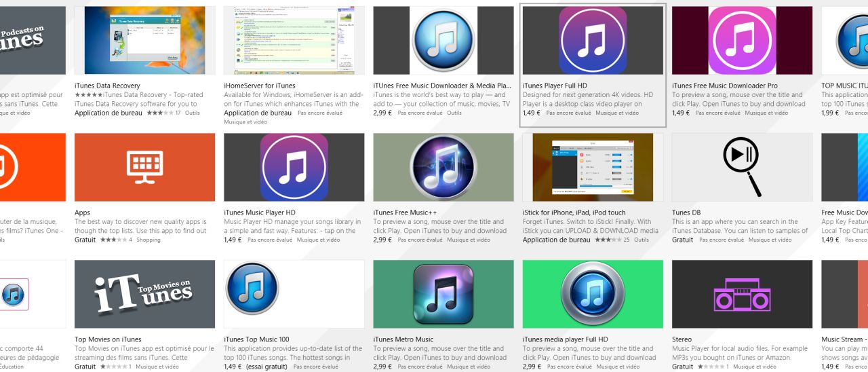Click the Stereo description text
This screenshot has height=372, width=868.
[740, 353]
